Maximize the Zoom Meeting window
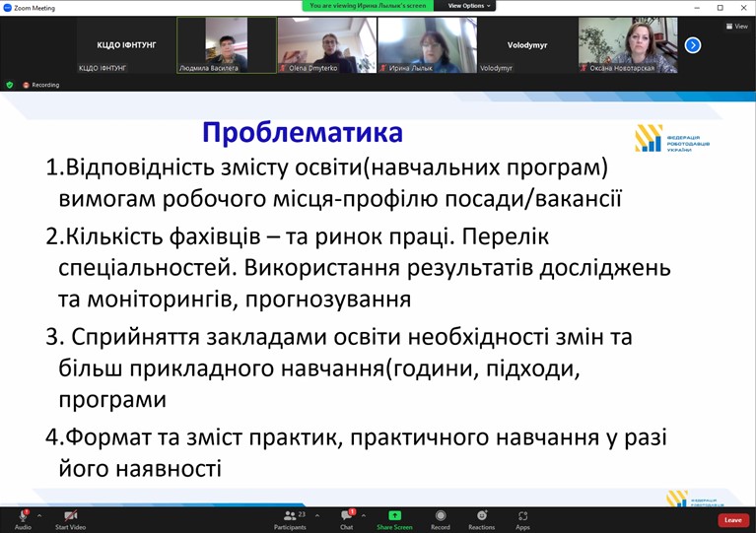This screenshot has height=533, width=756. (721, 8)
